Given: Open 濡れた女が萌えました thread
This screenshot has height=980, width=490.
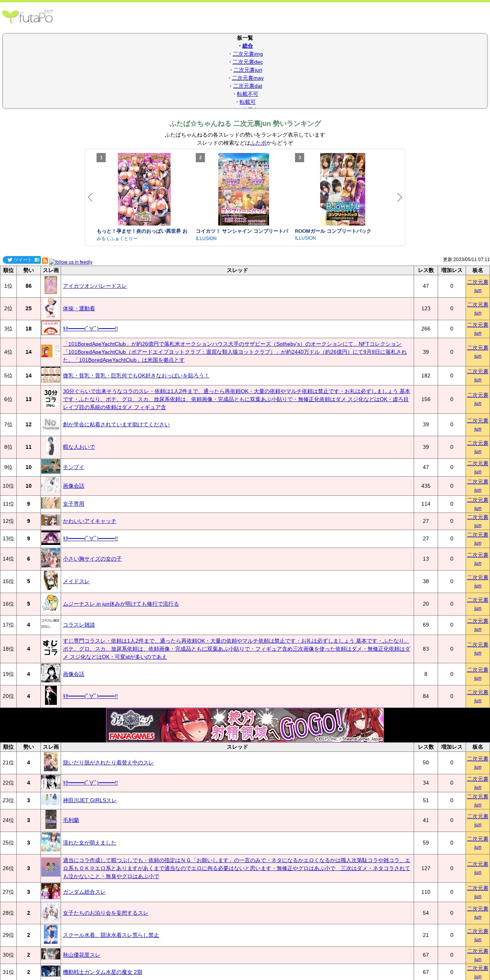Looking at the screenshot, I should pyautogui.click(x=89, y=843).
